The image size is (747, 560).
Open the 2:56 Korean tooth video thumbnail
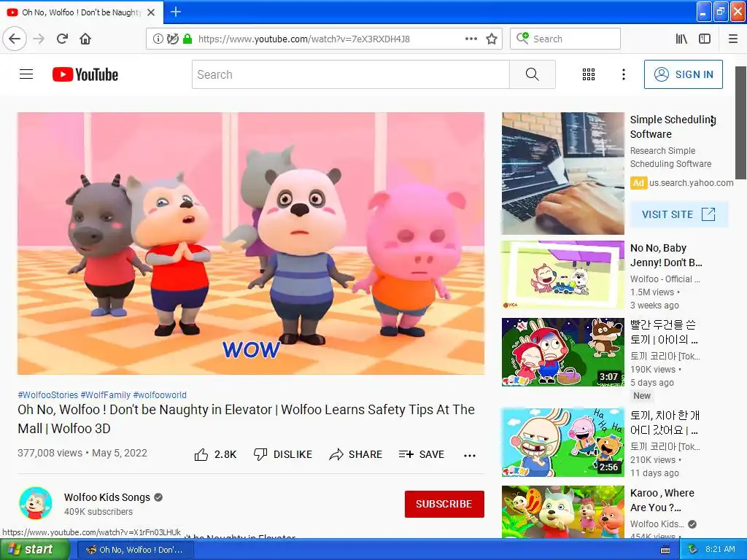pyautogui.click(x=562, y=443)
